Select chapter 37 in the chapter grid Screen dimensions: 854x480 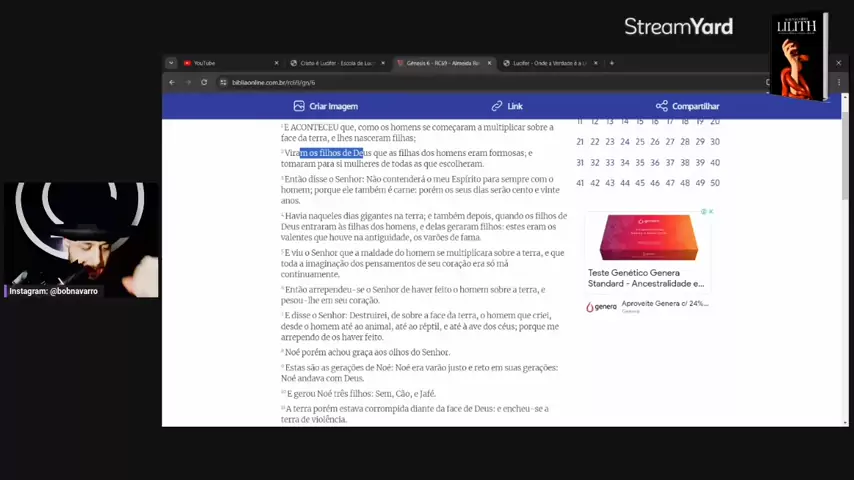click(670, 162)
